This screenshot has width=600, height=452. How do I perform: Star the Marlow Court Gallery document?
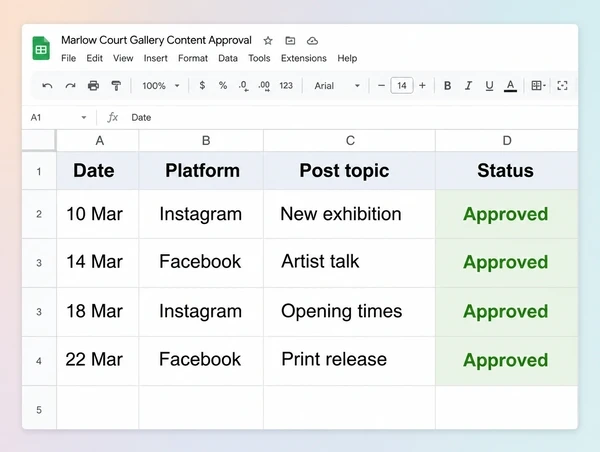268,41
